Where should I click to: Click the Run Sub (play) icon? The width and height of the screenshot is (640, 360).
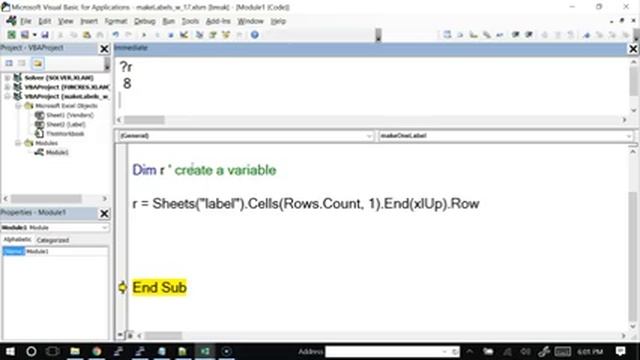tap(144, 35)
